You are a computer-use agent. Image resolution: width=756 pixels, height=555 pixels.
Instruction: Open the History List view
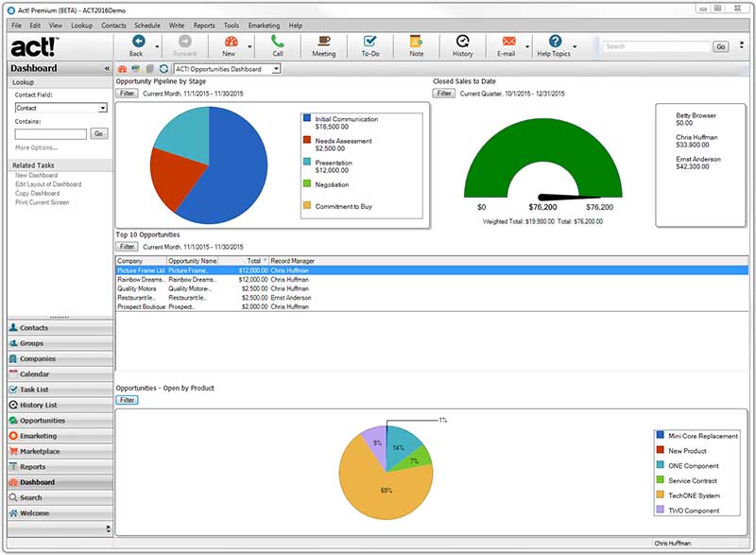60,405
